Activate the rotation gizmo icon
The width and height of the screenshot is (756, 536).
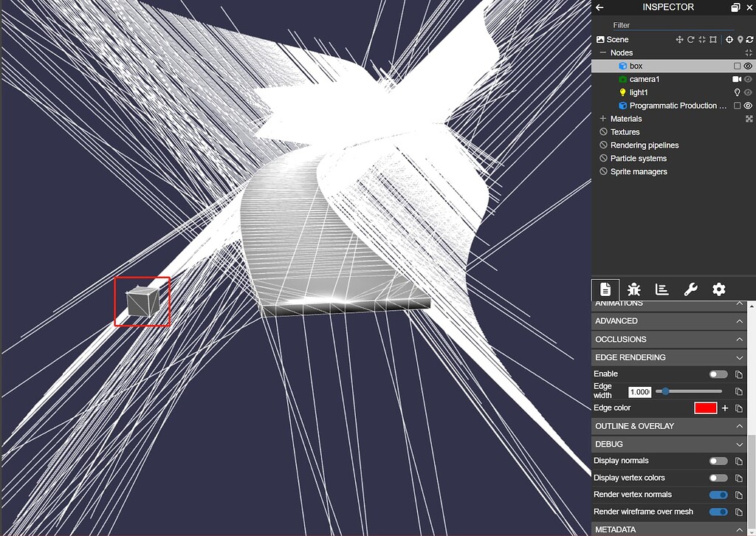click(691, 40)
